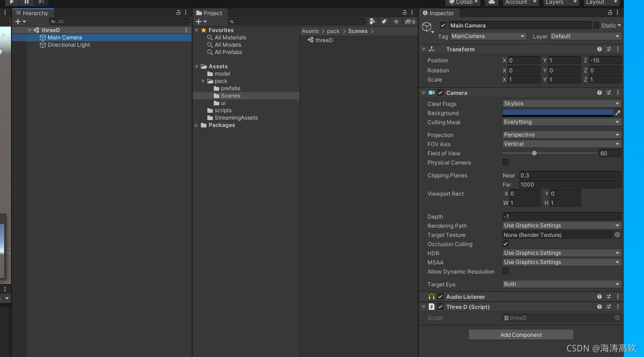Open the model folder
644x357 pixels.
222,74
